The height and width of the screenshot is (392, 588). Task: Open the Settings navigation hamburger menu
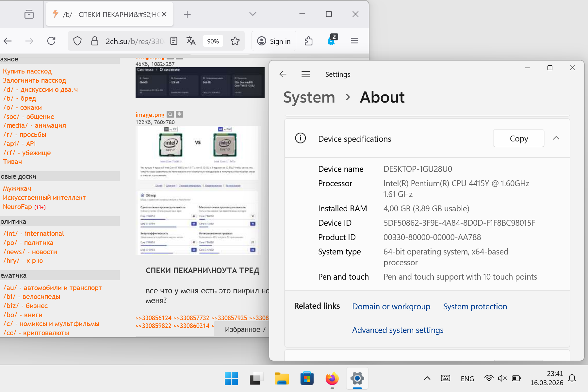click(306, 74)
